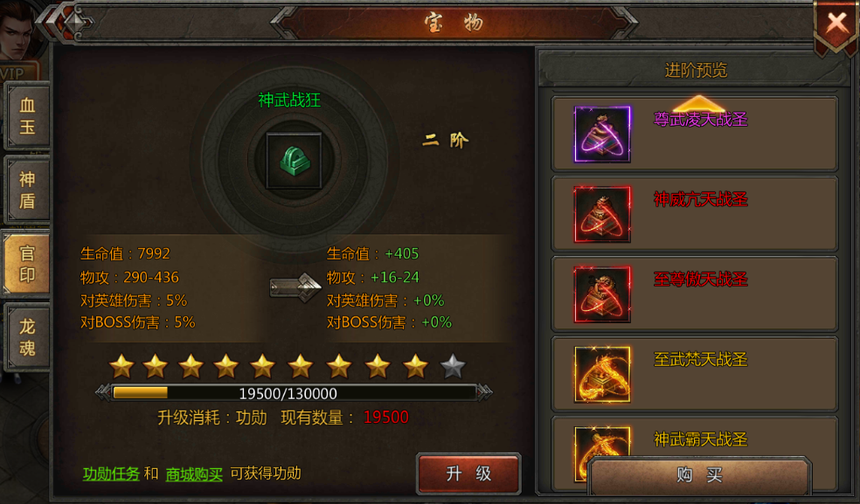Open the 血玉 tab
The width and height of the screenshot is (860, 504).
(x=27, y=115)
